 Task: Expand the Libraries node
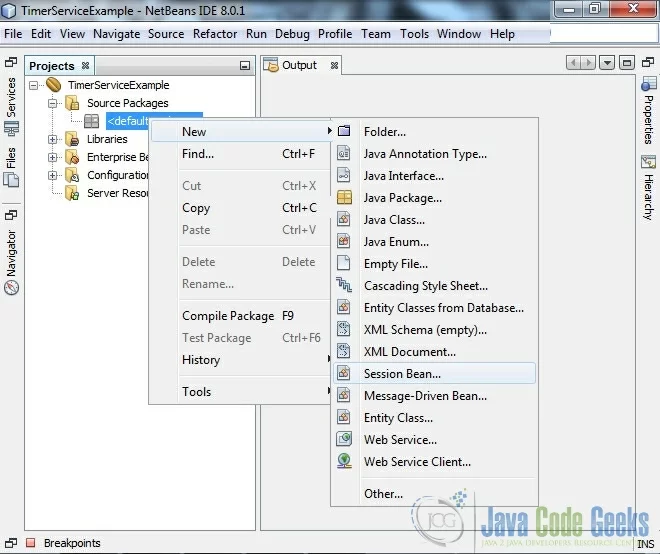[53, 139]
